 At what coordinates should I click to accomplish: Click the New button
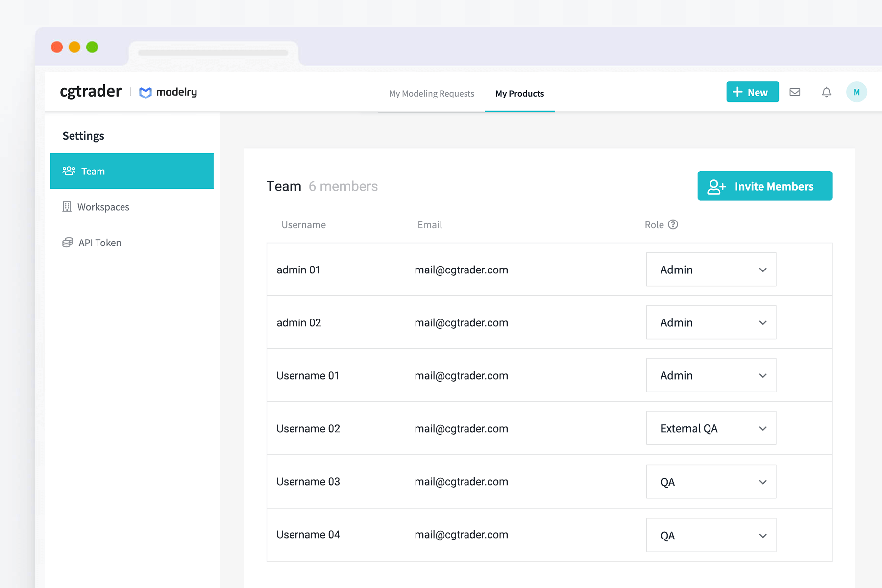pos(753,92)
